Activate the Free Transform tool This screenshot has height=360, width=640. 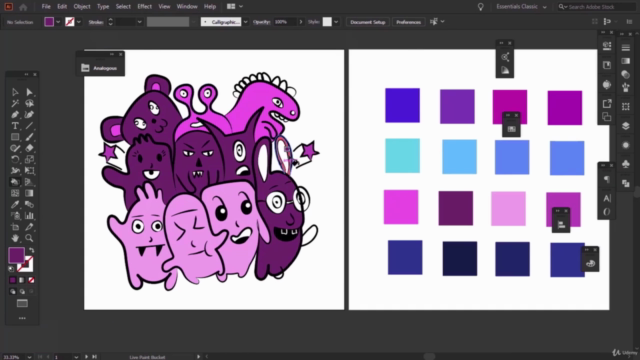29,171
